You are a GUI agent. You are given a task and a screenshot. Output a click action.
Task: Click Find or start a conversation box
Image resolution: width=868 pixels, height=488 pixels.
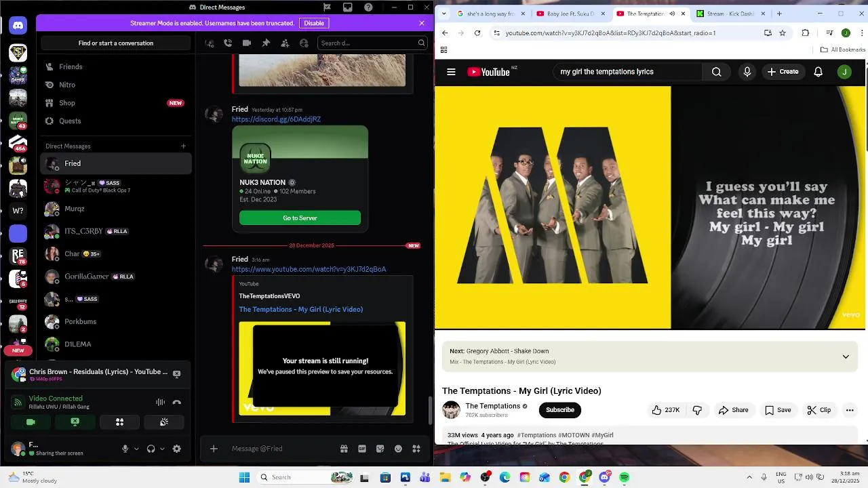[x=116, y=43]
